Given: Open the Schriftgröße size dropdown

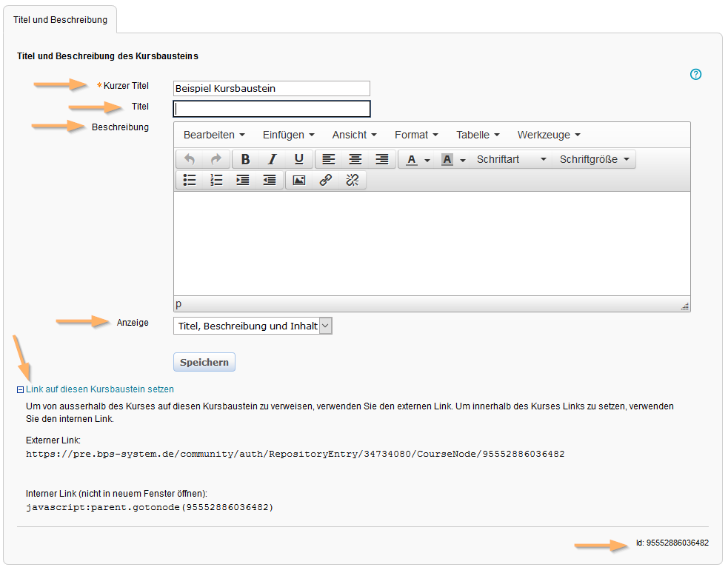Looking at the screenshot, I should [x=595, y=160].
